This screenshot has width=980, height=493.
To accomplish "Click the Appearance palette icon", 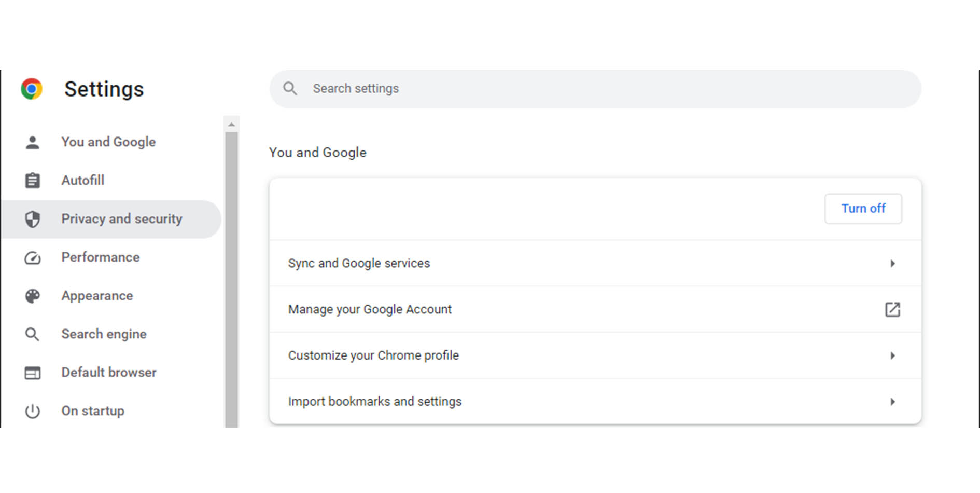I will click(x=32, y=296).
